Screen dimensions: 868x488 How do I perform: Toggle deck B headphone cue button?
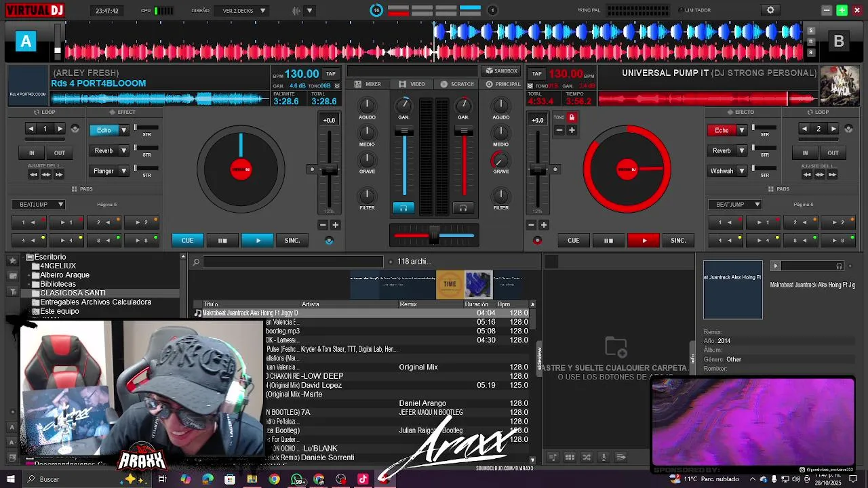463,208
